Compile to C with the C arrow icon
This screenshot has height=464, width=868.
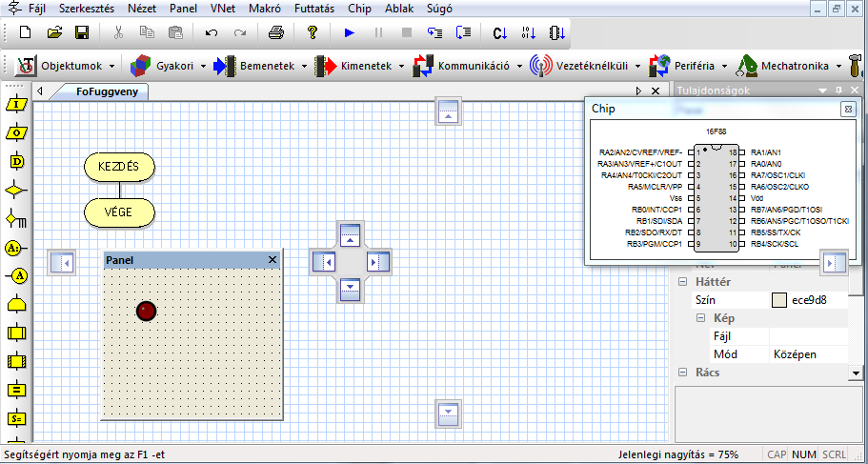pos(500,32)
